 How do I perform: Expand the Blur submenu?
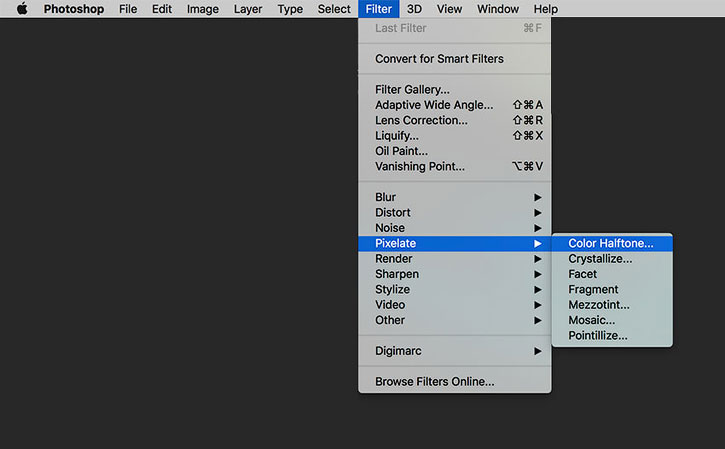pos(455,197)
